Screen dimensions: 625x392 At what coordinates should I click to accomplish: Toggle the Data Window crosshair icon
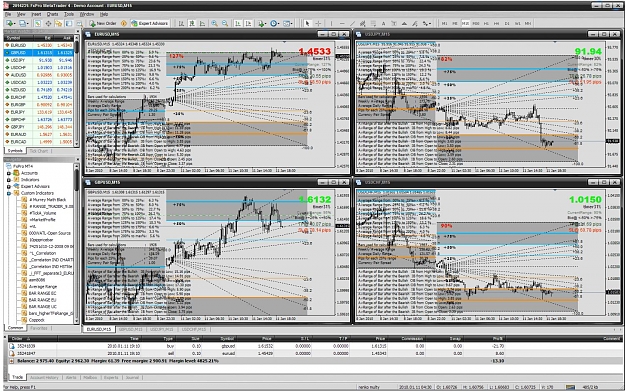pyautogui.click(x=48, y=24)
